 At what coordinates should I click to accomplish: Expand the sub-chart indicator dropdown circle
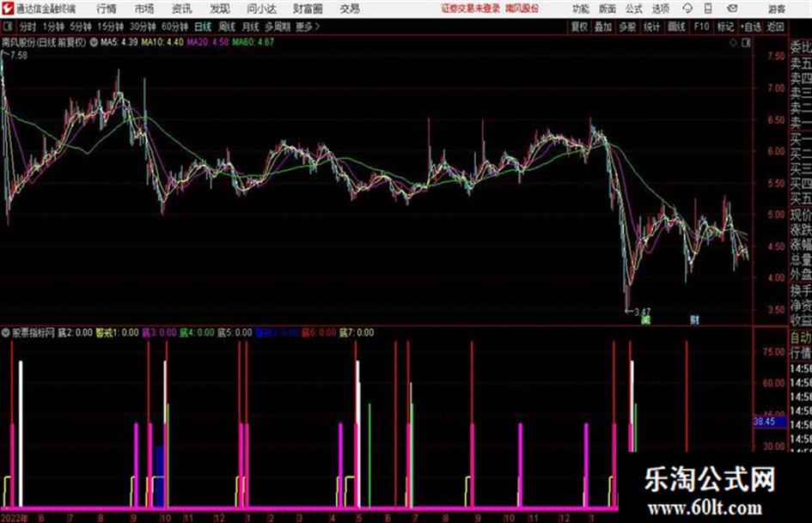tap(6, 333)
